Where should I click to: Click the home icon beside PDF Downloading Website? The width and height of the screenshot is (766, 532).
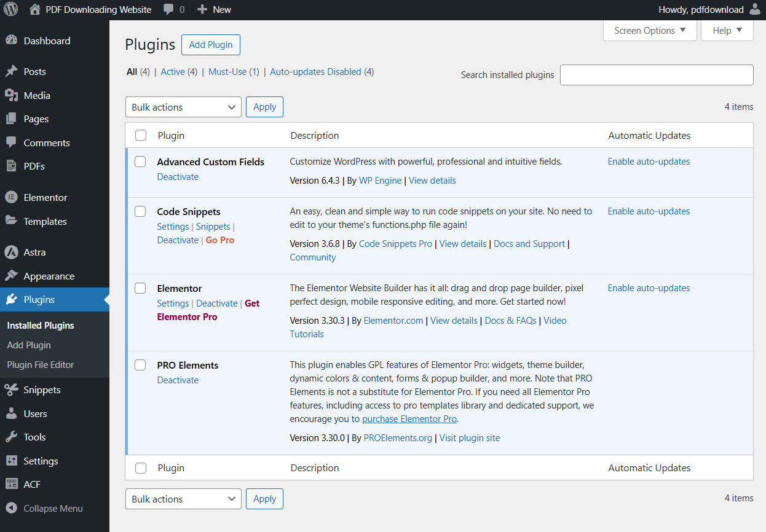click(x=35, y=10)
